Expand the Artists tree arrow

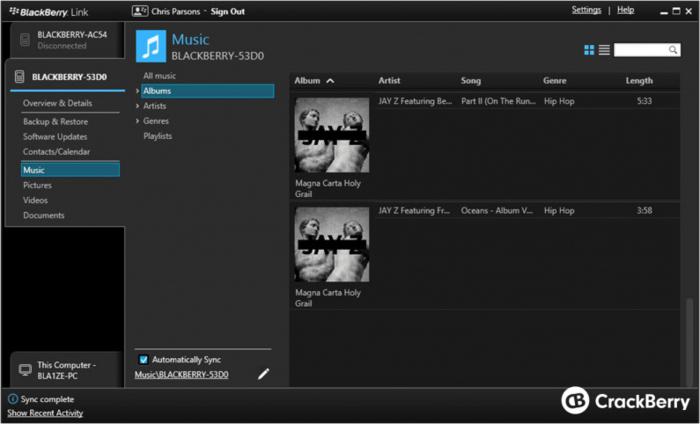[x=138, y=106]
